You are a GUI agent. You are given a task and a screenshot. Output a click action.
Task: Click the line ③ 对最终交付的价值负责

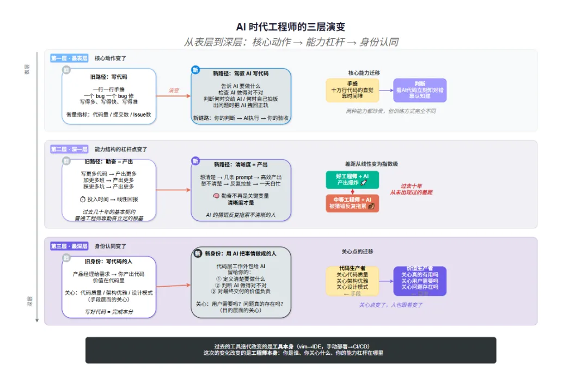click(x=241, y=291)
